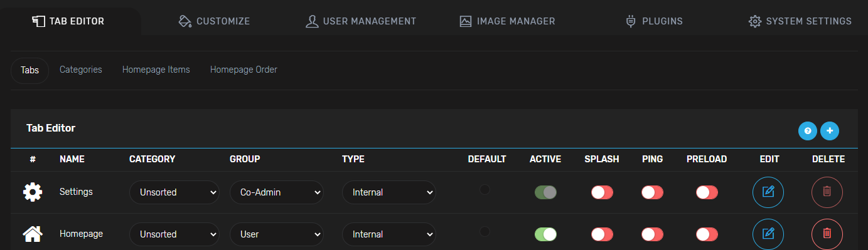Open Category dropdown for Settings row
Screen dimensions: 868x250
174,192
